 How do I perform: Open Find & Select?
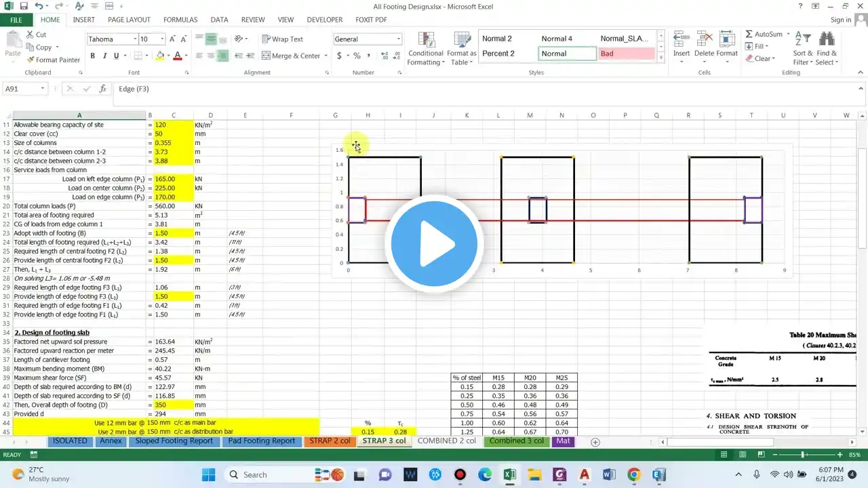click(x=827, y=49)
